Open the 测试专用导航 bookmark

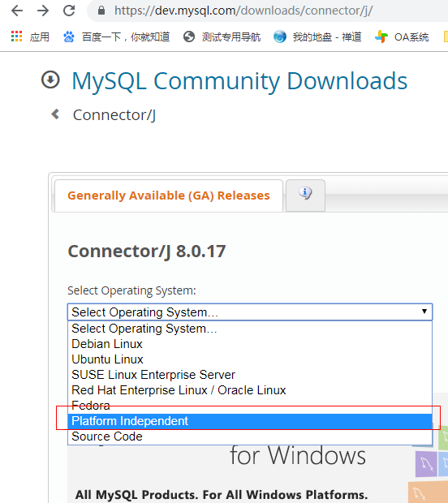[222, 37]
